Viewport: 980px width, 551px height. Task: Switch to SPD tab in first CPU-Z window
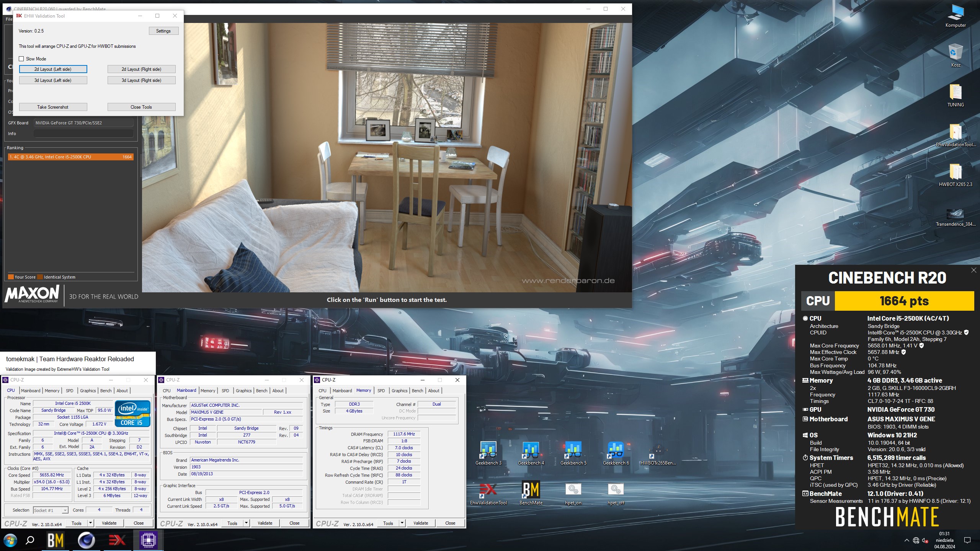point(70,391)
